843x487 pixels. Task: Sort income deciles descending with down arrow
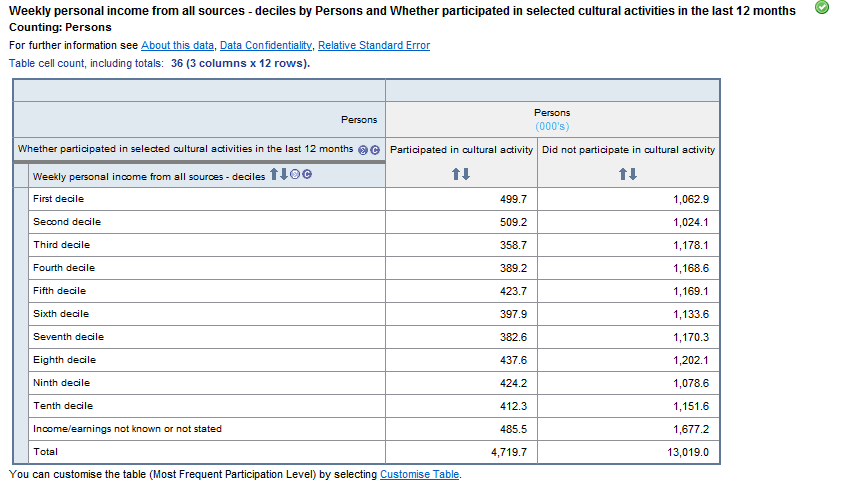pyautogui.click(x=285, y=176)
